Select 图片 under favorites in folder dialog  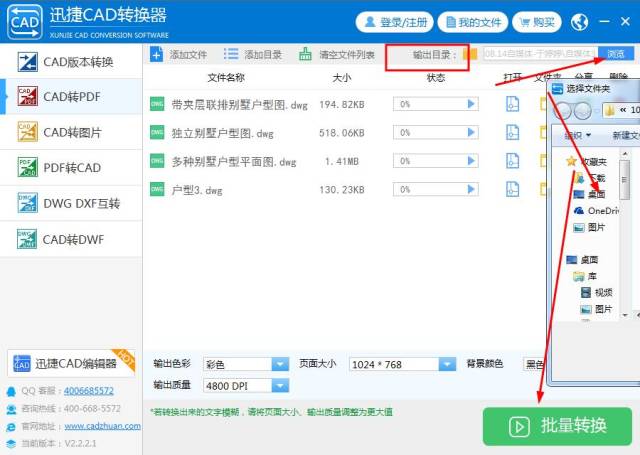589,227
